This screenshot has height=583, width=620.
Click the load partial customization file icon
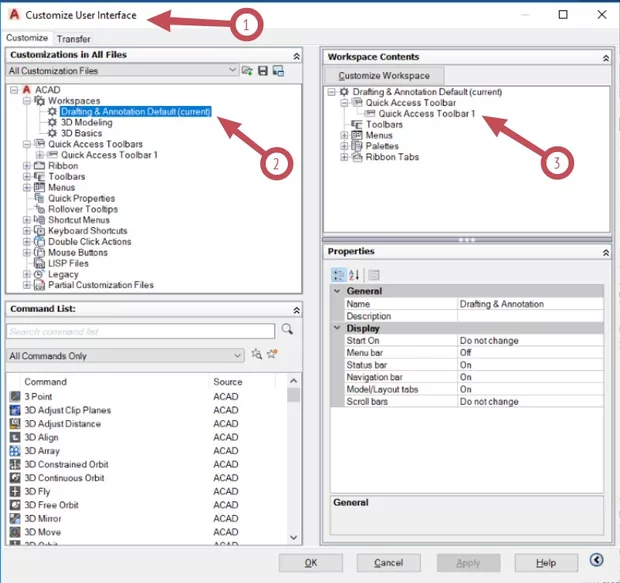coord(246,71)
